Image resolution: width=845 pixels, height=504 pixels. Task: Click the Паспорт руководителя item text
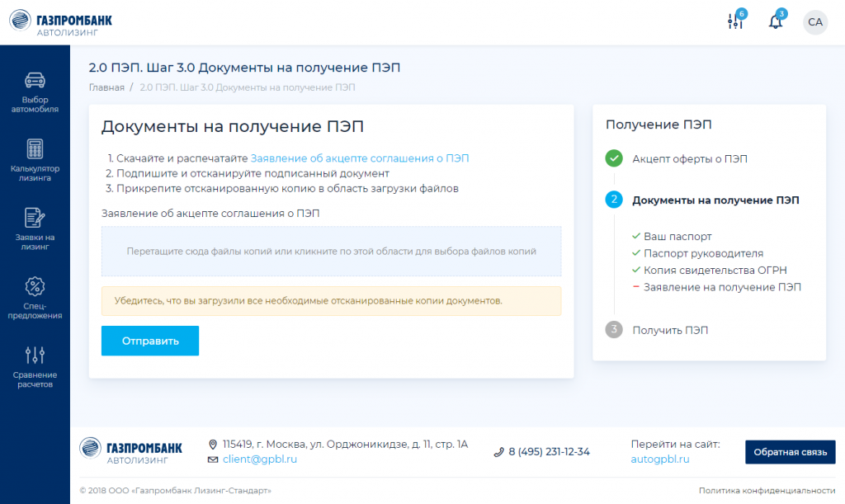click(703, 253)
